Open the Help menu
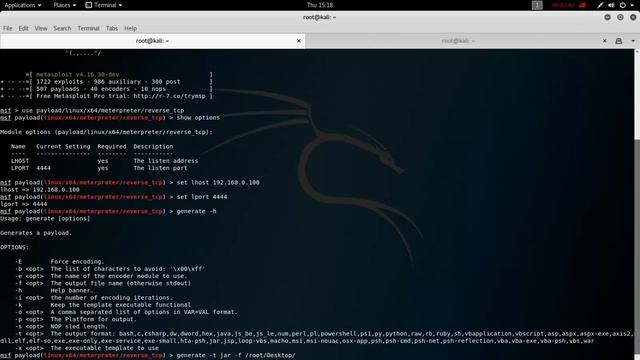This screenshot has height=360, width=640. 130,28
